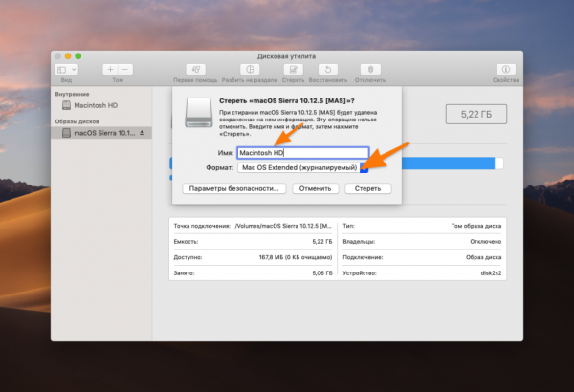Open Partition toolbar icon

250,69
